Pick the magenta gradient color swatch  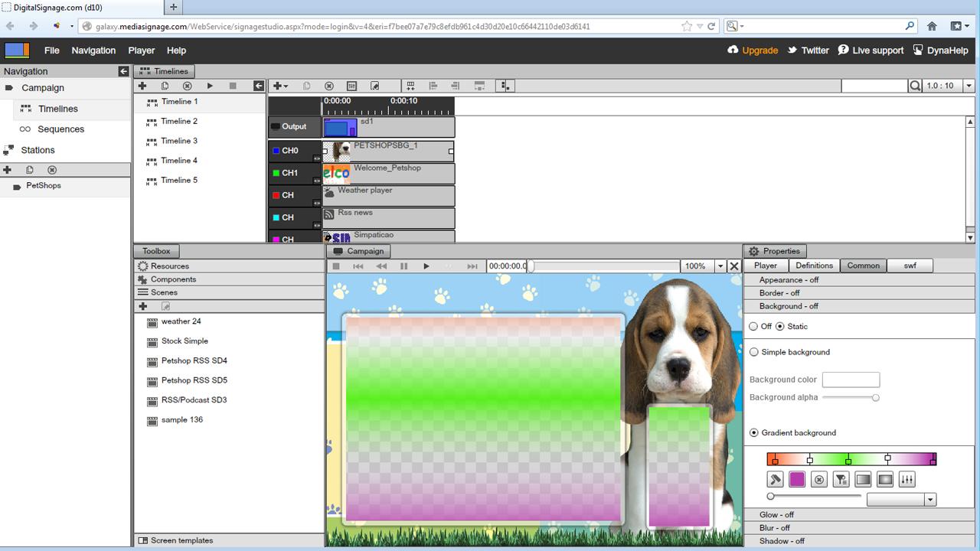pyautogui.click(x=797, y=480)
